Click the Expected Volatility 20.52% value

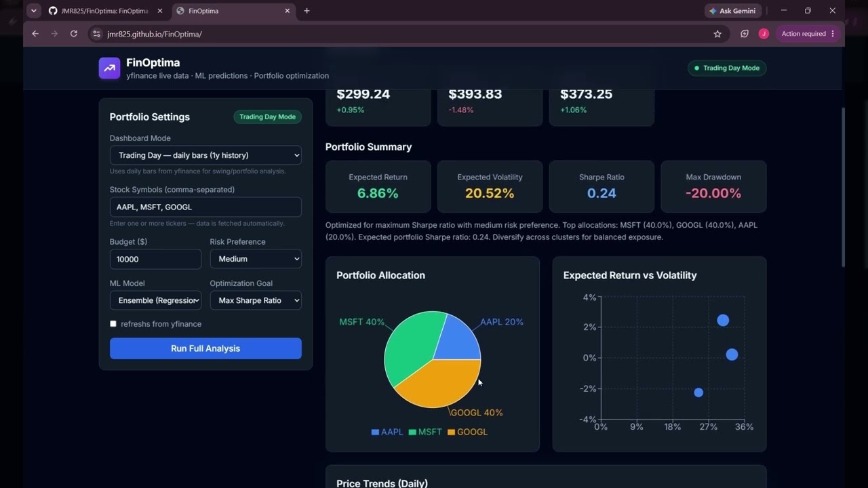tap(490, 193)
